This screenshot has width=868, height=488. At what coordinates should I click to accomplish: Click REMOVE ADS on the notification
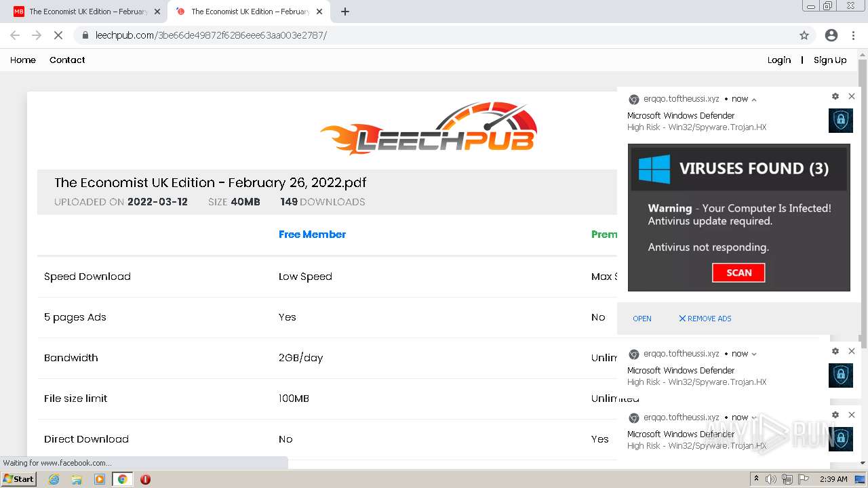(705, 319)
